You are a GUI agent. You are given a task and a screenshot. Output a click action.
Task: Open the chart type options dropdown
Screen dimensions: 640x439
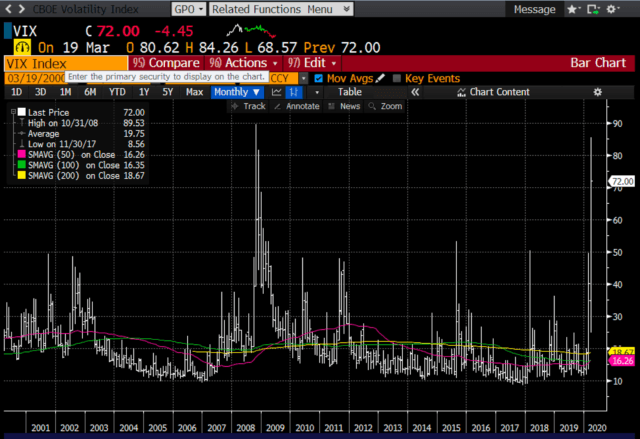[x=317, y=92]
